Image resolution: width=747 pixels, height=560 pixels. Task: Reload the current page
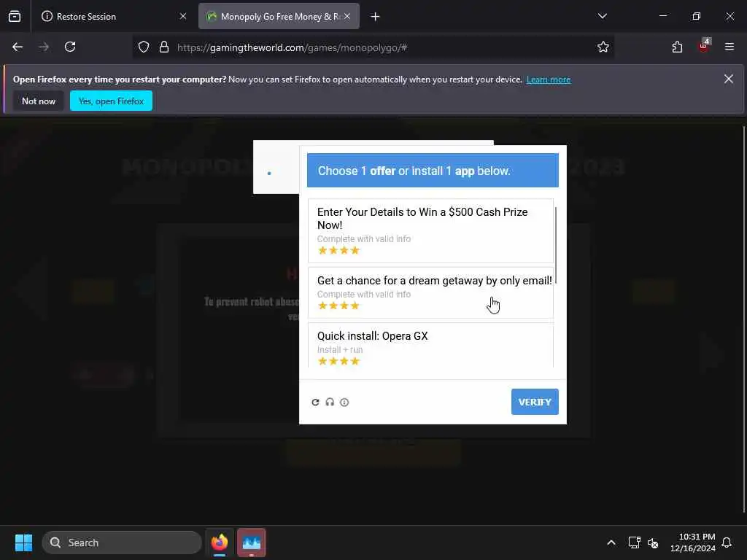click(70, 47)
